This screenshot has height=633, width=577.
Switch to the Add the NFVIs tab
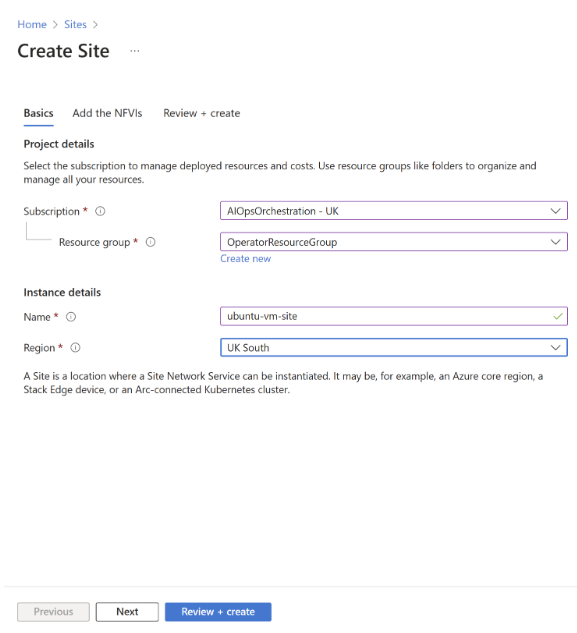107,113
